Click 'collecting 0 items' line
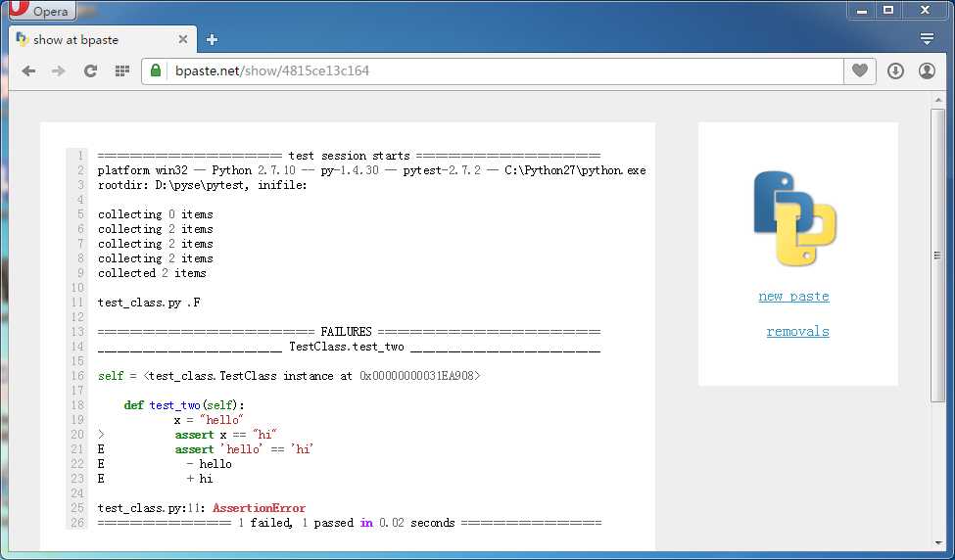Screen dimensions: 955x560 (x=156, y=214)
